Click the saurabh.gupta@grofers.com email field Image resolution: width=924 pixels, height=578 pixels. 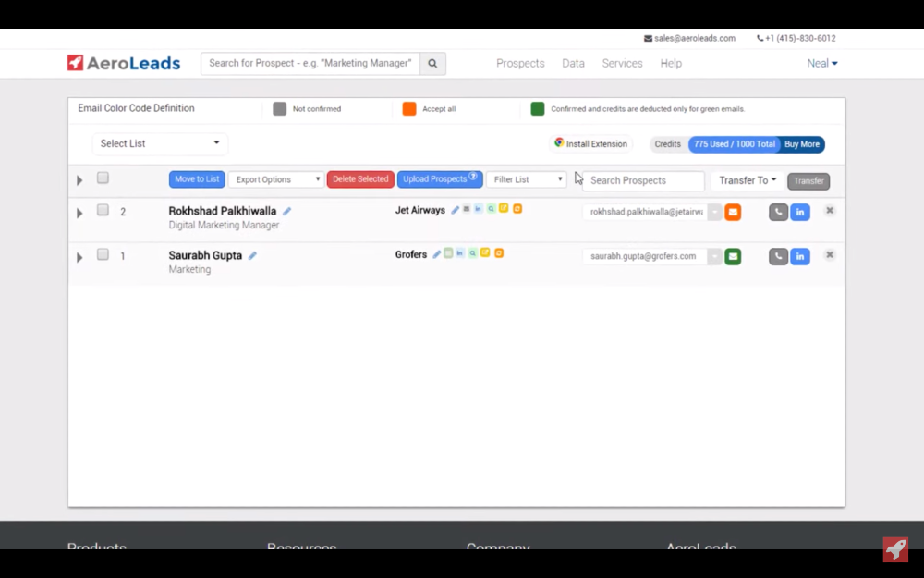pos(645,256)
